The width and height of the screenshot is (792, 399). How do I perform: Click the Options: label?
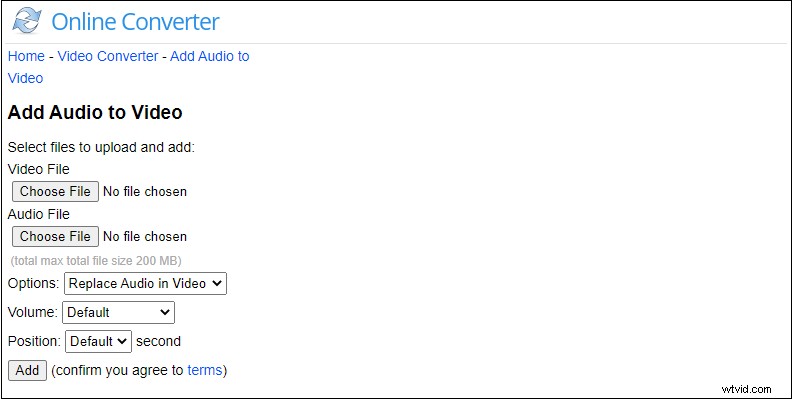click(x=33, y=283)
